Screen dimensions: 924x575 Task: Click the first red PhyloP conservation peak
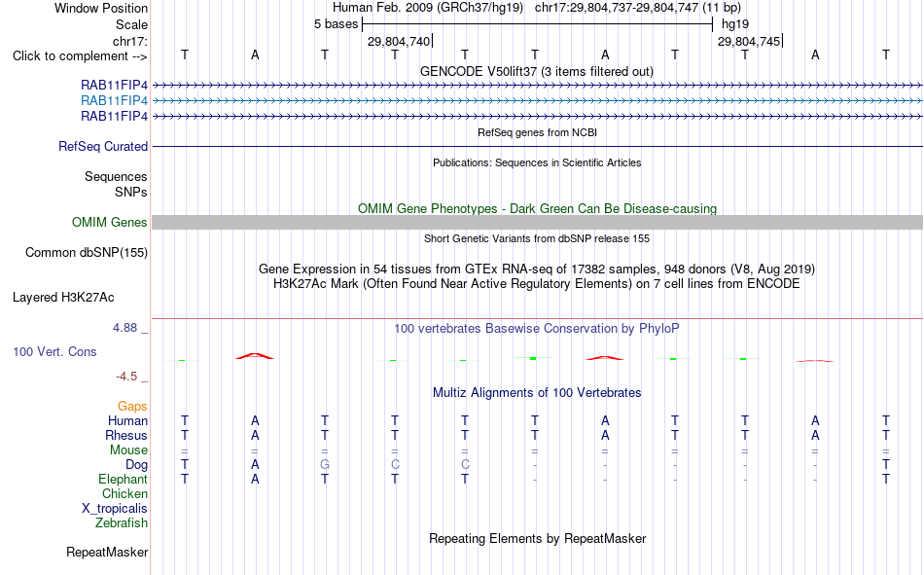coord(255,356)
